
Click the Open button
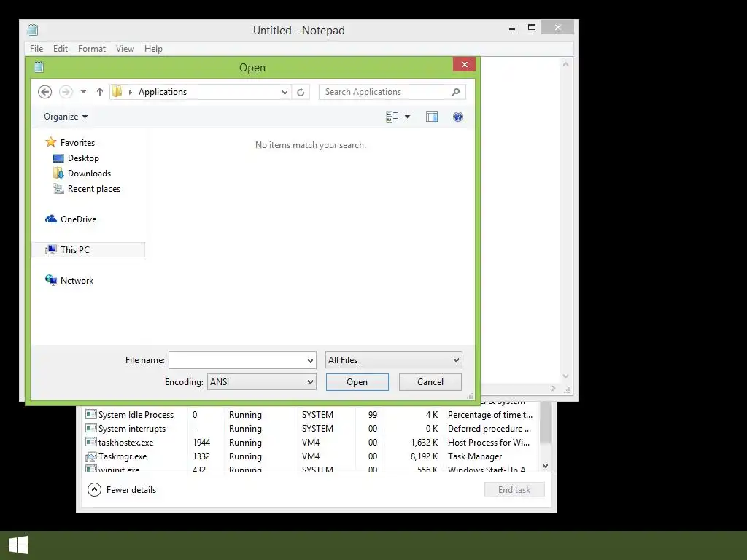(x=357, y=382)
